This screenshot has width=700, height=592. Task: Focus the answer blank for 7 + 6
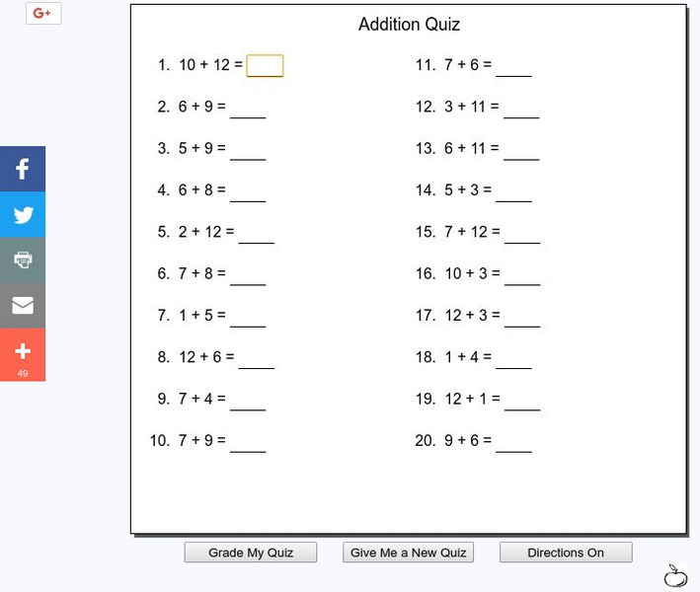point(513,65)
